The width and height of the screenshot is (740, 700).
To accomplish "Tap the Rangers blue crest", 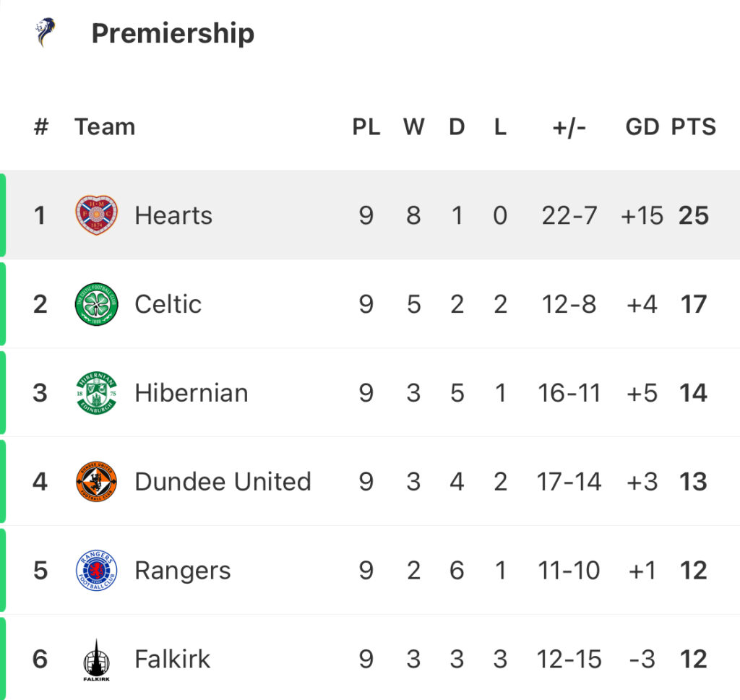I will 96,571.
